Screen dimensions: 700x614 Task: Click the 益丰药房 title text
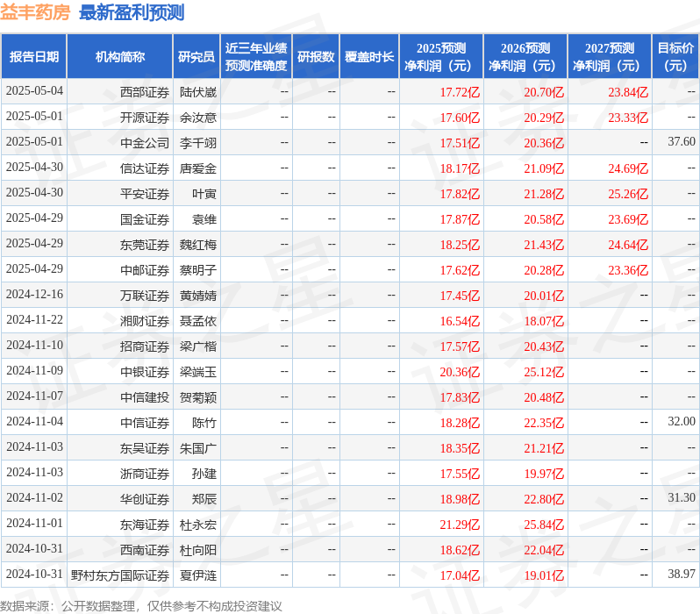pyautogui.click(x=35, y=12)
